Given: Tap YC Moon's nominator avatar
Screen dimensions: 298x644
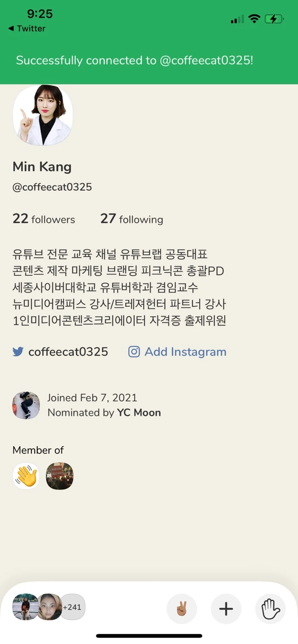Looking at the screenshot, I should pyautogui.click(x=26, y=406).
